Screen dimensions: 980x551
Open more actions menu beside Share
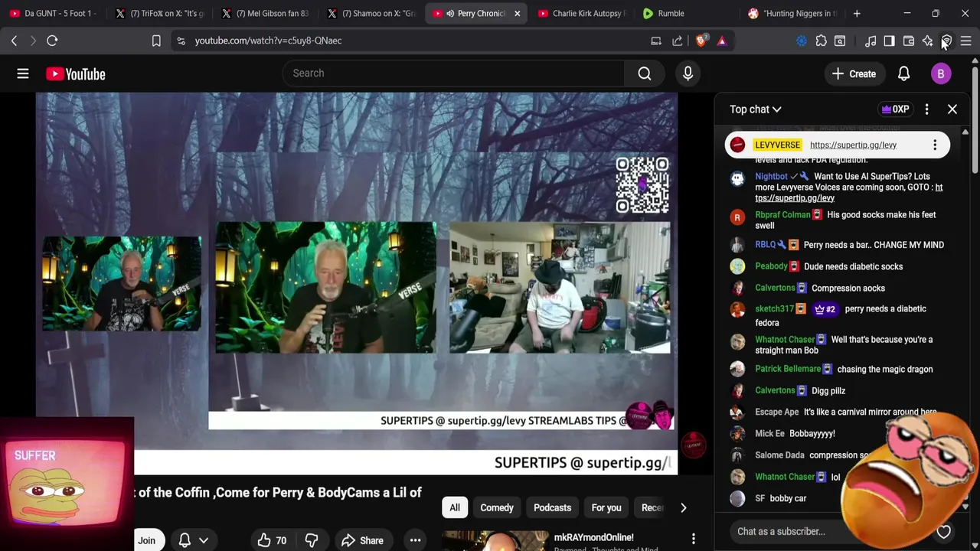click(415, 540)
